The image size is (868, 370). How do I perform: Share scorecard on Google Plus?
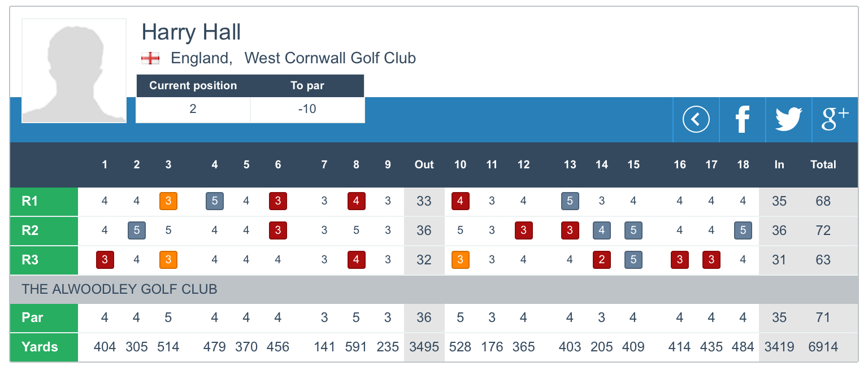[x=835, y=119]
